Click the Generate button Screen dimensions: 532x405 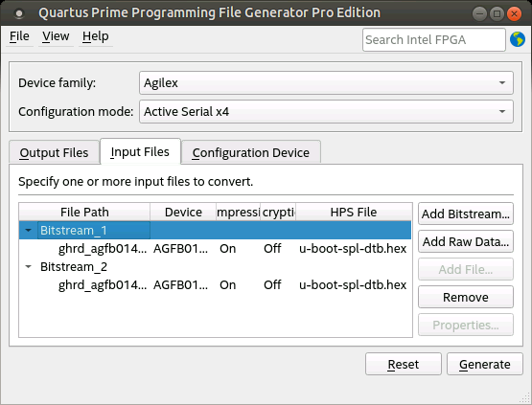pyautogui.click(x=484, y=365)
